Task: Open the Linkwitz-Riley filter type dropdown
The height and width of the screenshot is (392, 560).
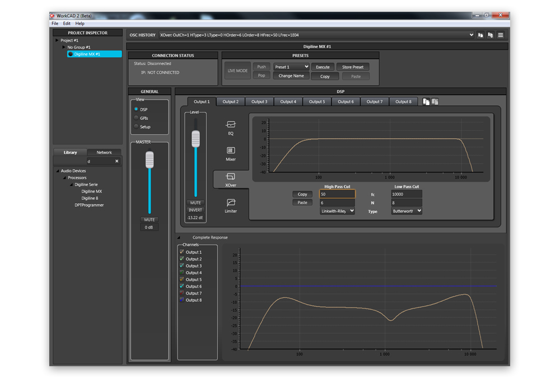Action: click(337, 211)
